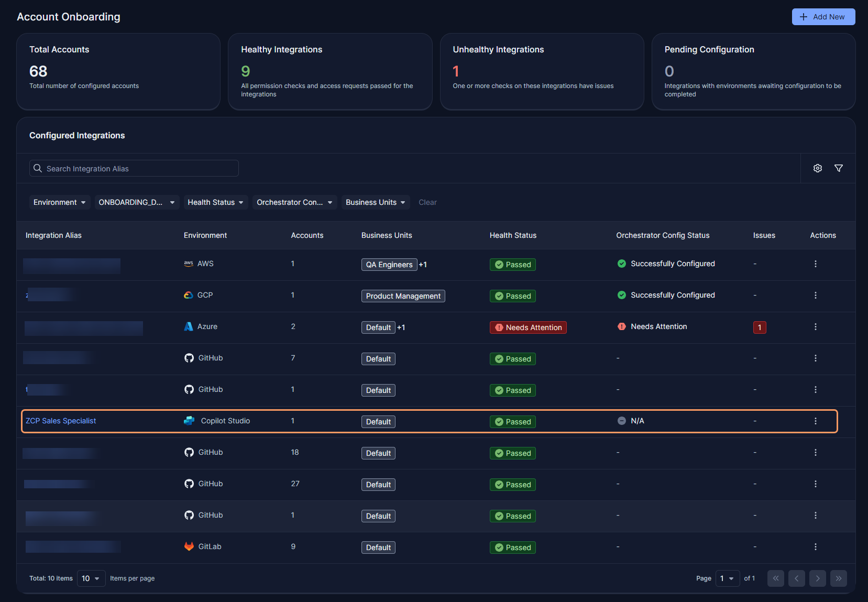Click AWS row Successfully Configured check icon
This screenshot has height=602, width=868.
coord(621,264)
